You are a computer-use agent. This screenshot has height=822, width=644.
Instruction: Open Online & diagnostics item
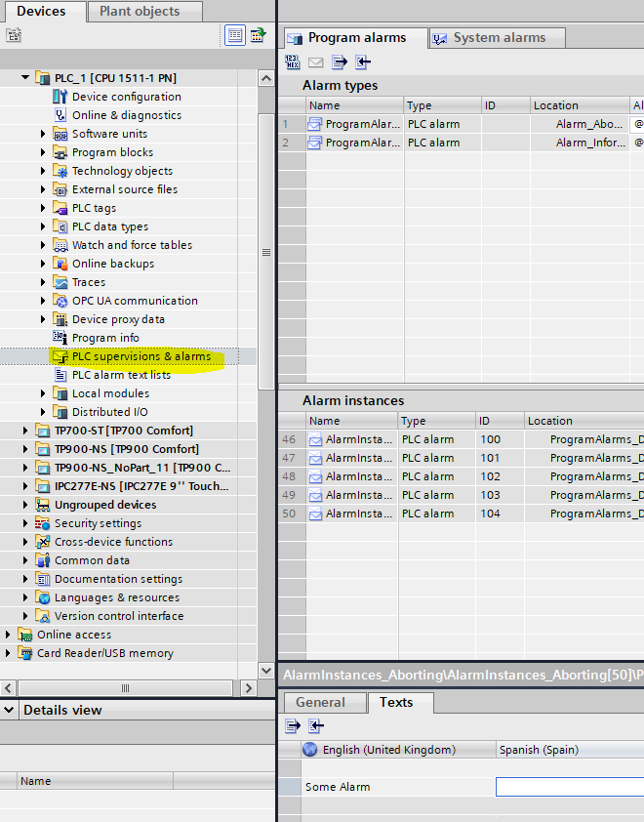(126, 115)
